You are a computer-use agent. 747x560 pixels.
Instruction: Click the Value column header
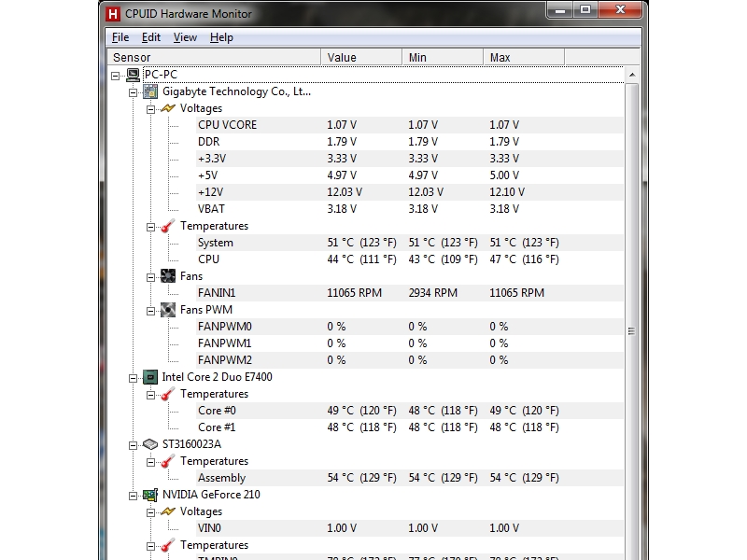coord(361,57)
